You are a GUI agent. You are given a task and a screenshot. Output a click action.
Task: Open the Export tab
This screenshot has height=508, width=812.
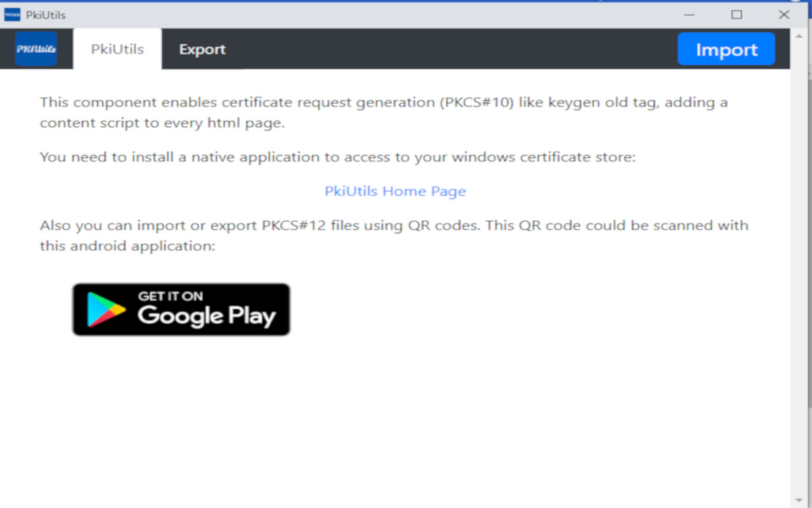point(202,49)
